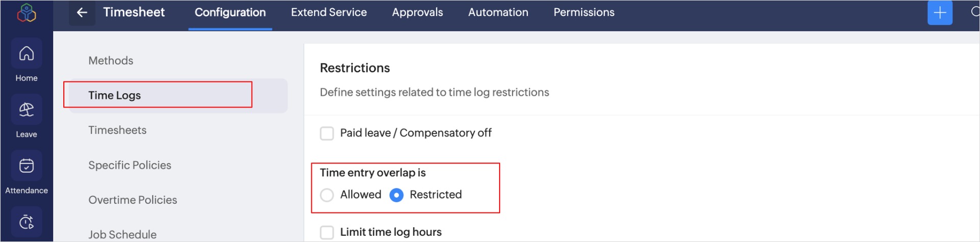
Task: Switch to the Extend Service tab
Action: click(x=329, y=13)
